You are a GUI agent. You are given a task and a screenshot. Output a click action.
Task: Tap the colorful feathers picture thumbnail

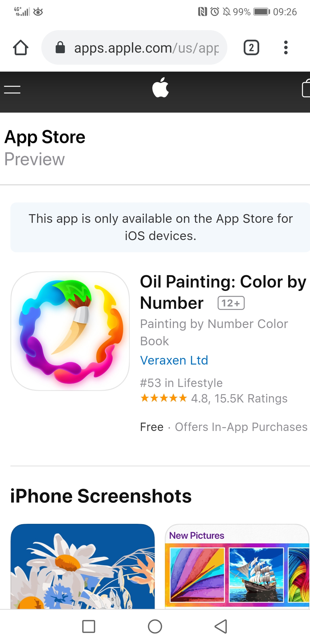(197, 575)
